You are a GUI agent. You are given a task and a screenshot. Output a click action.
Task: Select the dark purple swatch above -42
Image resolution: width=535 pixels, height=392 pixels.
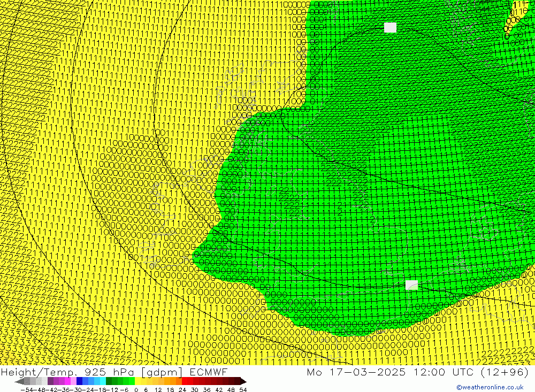coord(50,381)
